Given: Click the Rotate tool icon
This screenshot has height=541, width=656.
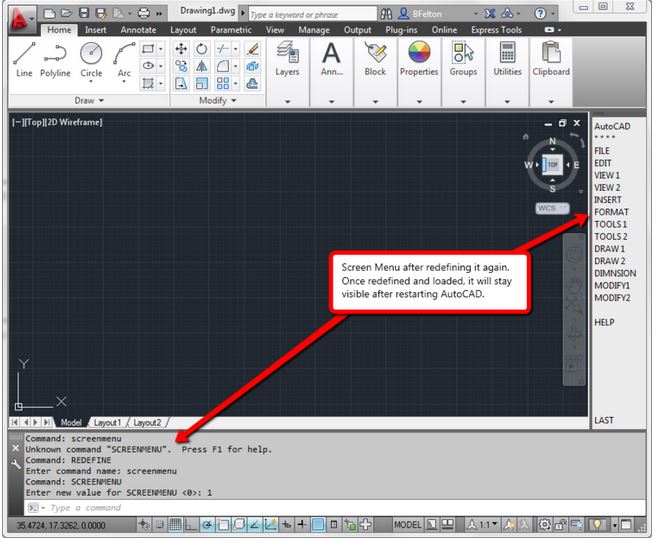Looking at the screenshot, I should click(202, 49).
